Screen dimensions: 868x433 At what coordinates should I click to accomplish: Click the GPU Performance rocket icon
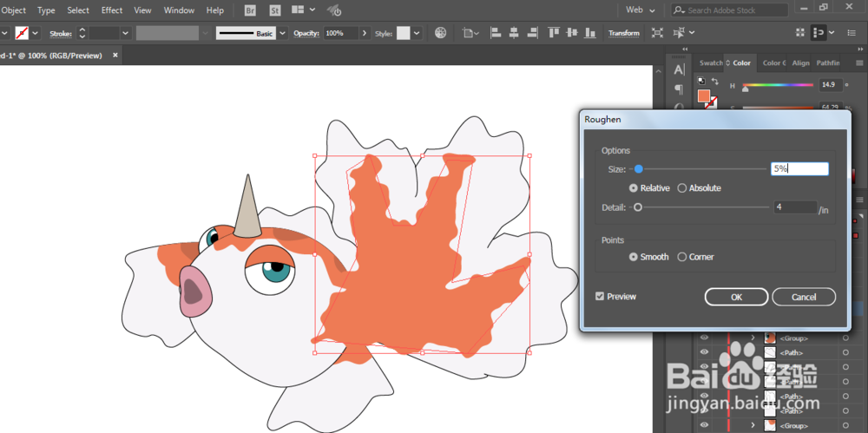click(x=334, y=10)
